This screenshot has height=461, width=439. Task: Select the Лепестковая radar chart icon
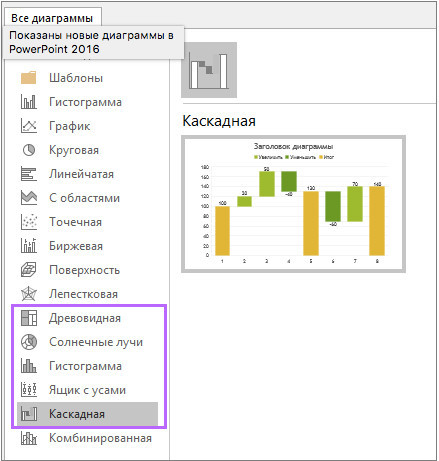pos(29,294)
